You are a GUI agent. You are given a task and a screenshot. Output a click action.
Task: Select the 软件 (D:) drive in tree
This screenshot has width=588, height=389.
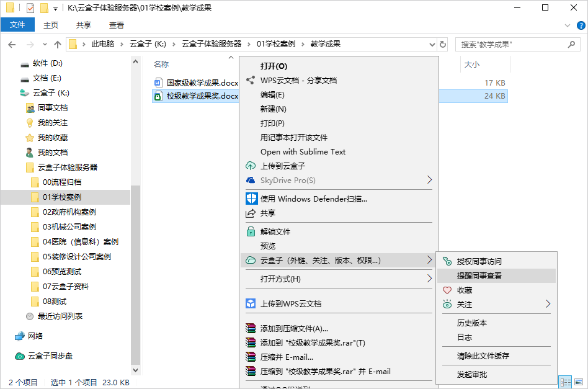[x=47, y=63]
